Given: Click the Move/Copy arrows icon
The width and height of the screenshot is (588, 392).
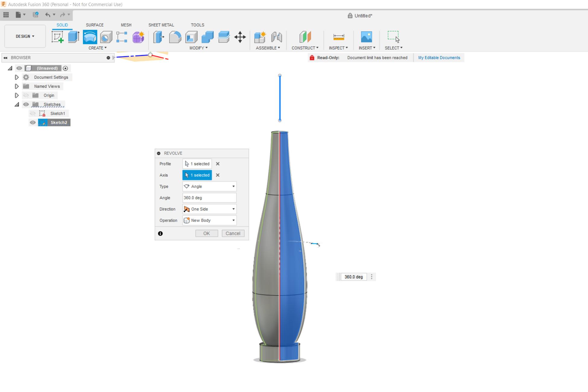Looking at the screenshot, I should [240, 37].
